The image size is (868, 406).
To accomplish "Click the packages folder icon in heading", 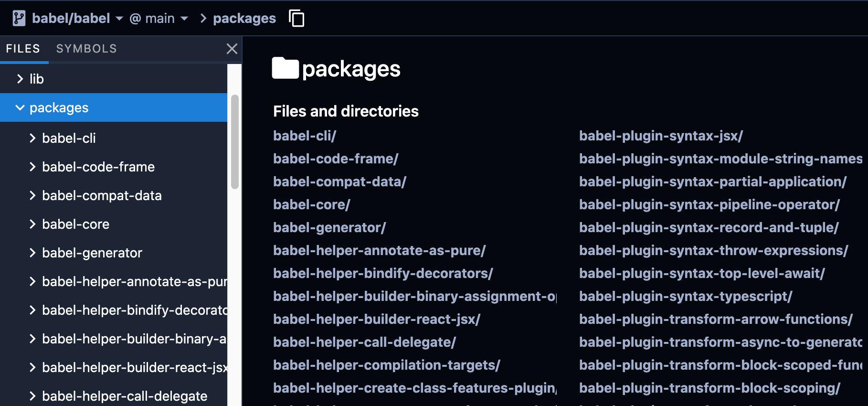I will coord(285,68).
